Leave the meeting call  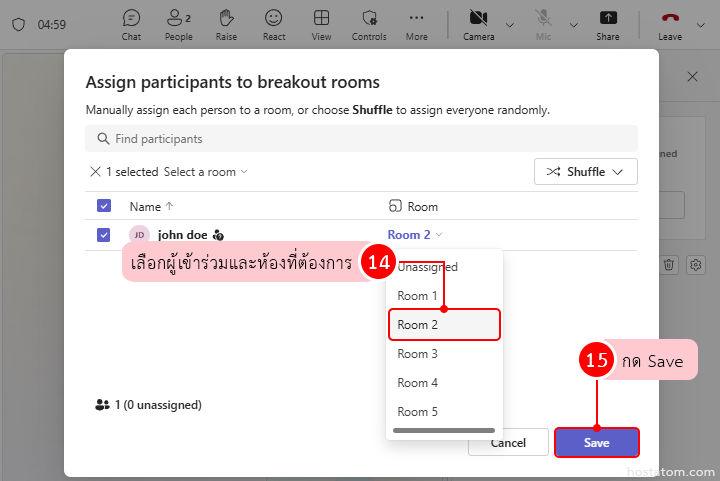pyautogui.click(x=669, y=23)
